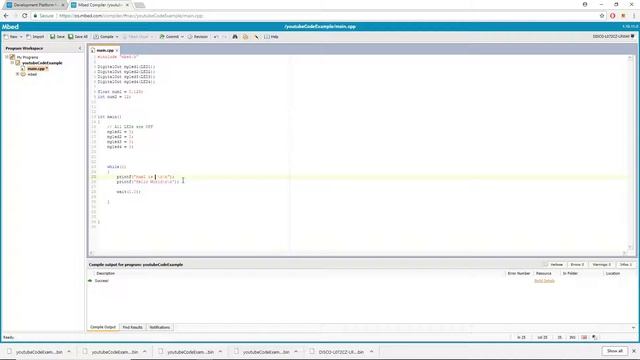Bookmark the page using the star icon
640x360 pixels.
602,16
